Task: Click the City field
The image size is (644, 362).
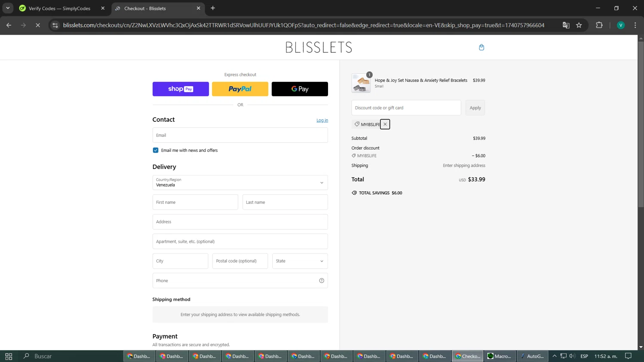Action: (x=180, y=261)
